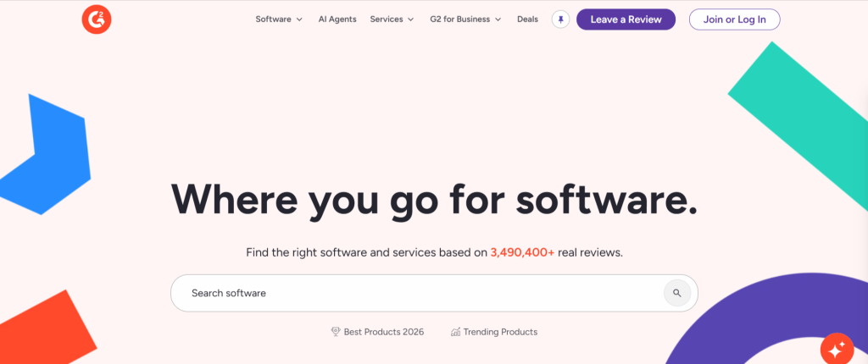Image resolution: width=868 pixels, height=364 pixels.
Task: Click the Join or Log In button
Action: click(735, 19)
